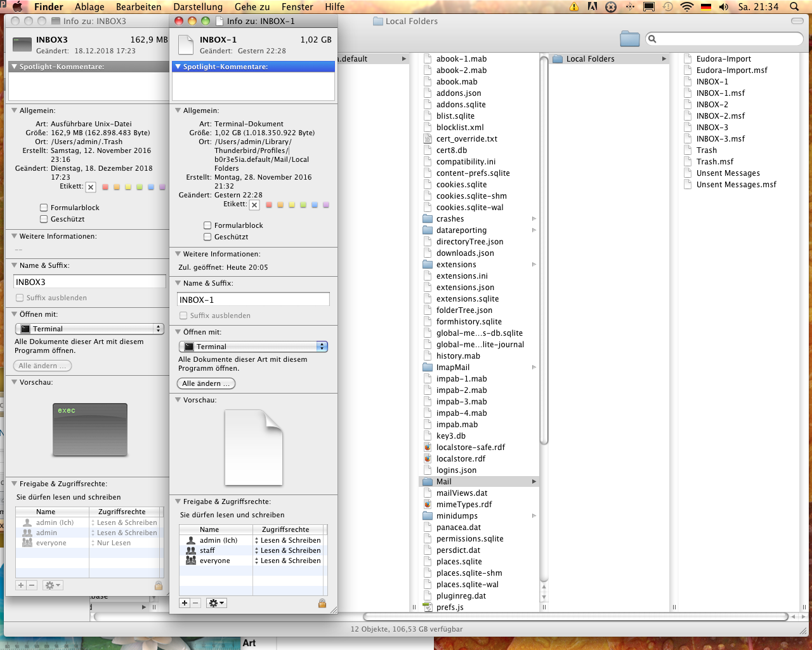Screen dimensions: 812x650
Task: Enable Formularblock in INBOX3 info window
Action: point(44,208)
